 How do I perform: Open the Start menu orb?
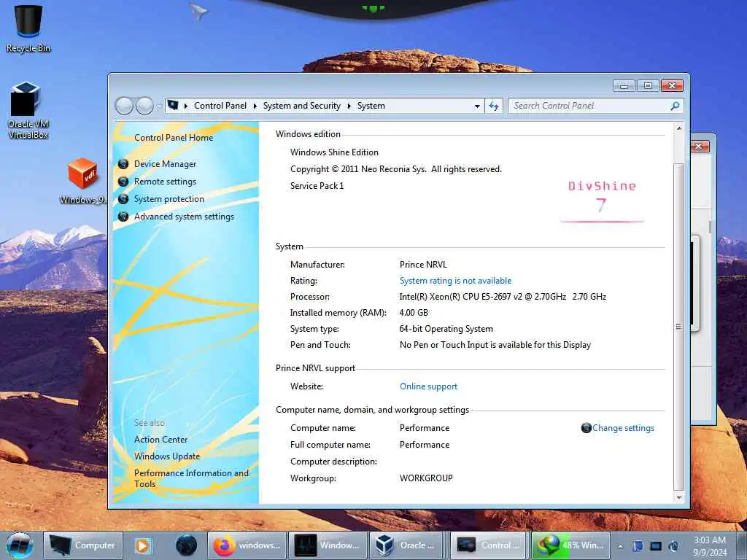pos(19,545)
